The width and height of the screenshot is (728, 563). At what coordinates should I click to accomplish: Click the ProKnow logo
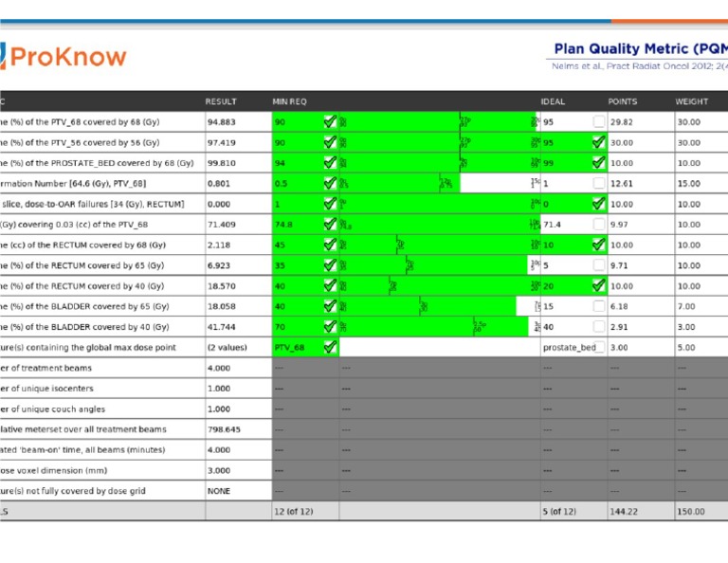pos(64,57)
